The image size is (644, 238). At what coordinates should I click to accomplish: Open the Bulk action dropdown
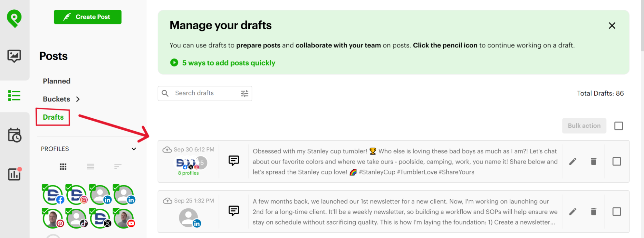(x=584, y=126)
